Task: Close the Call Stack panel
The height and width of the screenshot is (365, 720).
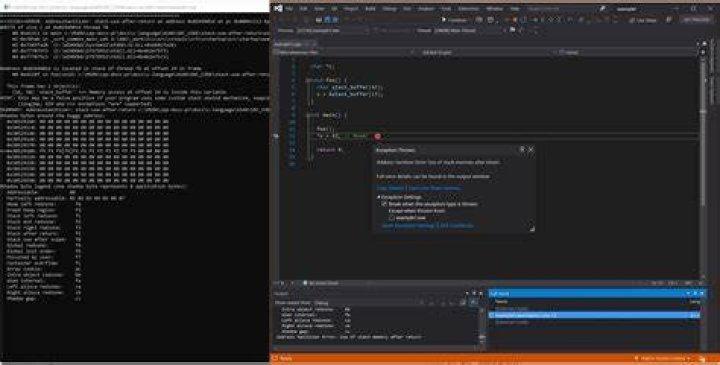Action: pos(702,293)
